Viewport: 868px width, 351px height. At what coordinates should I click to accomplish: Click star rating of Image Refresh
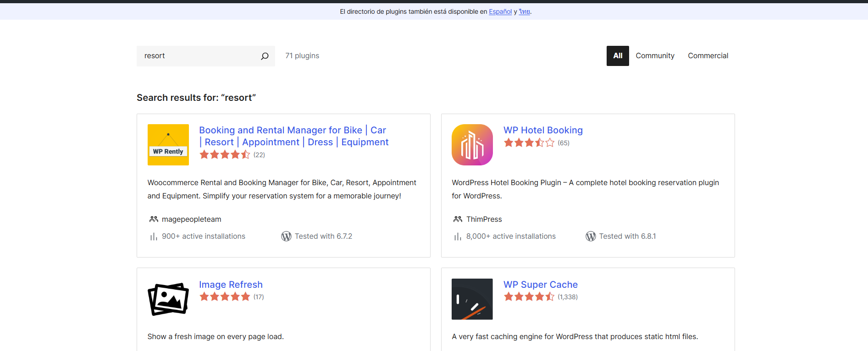point(225,296)
